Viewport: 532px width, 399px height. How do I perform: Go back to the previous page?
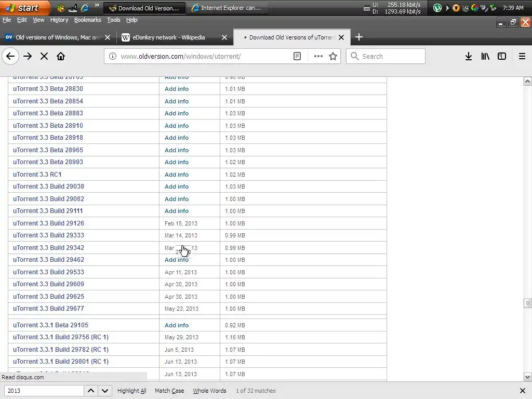click(10, 56)
